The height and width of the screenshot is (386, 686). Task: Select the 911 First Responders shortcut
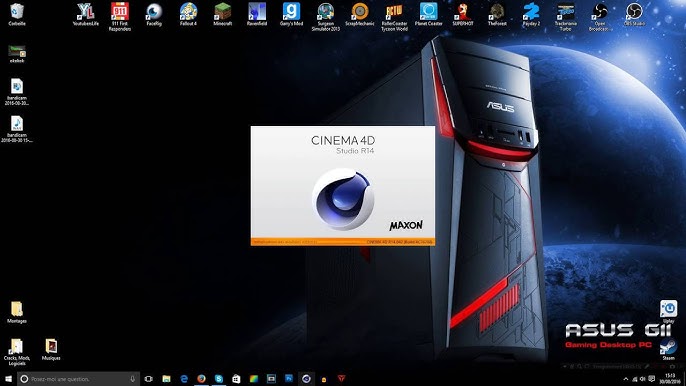point(120,17)
